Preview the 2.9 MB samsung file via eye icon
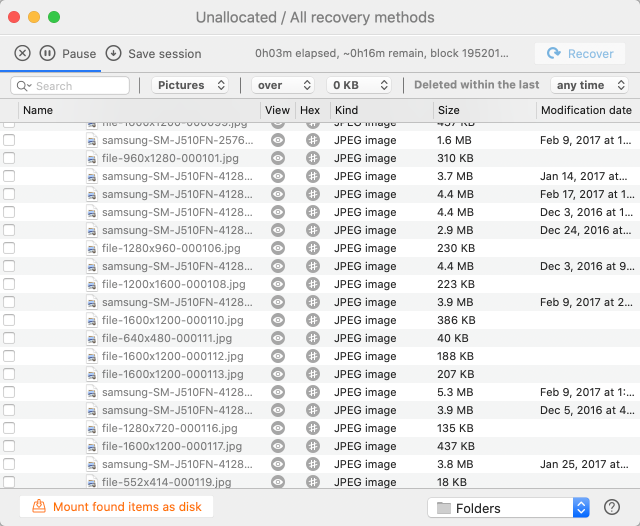This screenshot has width=640, height=526. (278, 230)
